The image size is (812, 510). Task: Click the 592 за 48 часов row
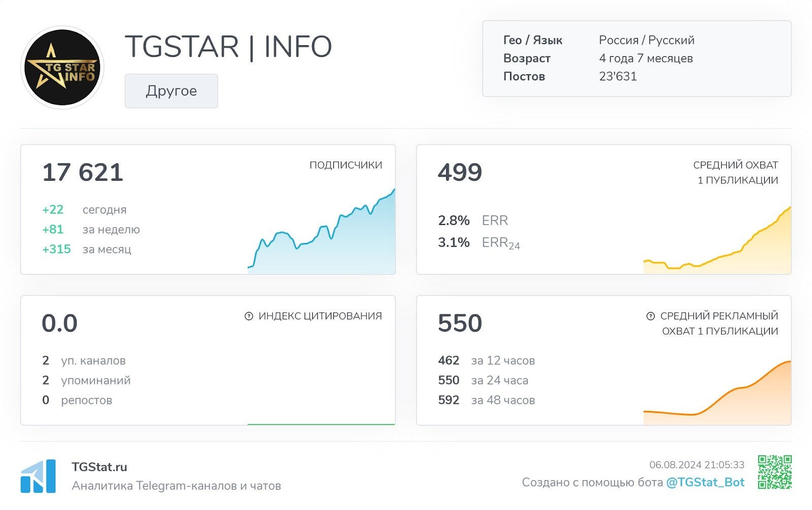[487, 400]
